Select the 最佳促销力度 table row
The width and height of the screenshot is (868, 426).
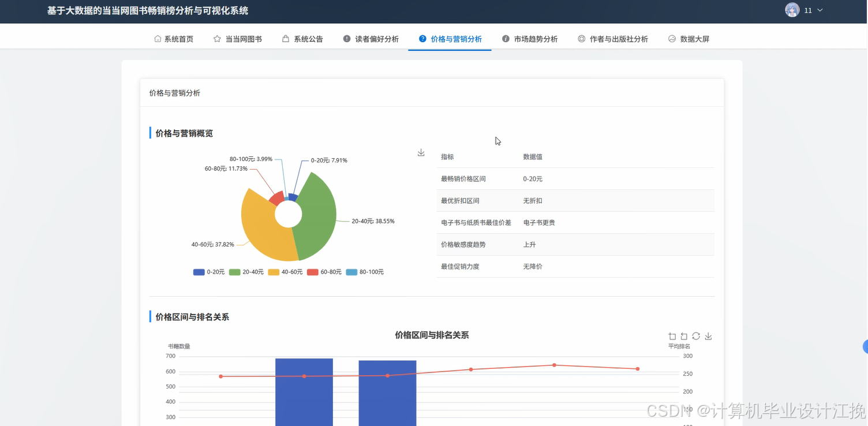pyautogui.click(x=575, y=267)
